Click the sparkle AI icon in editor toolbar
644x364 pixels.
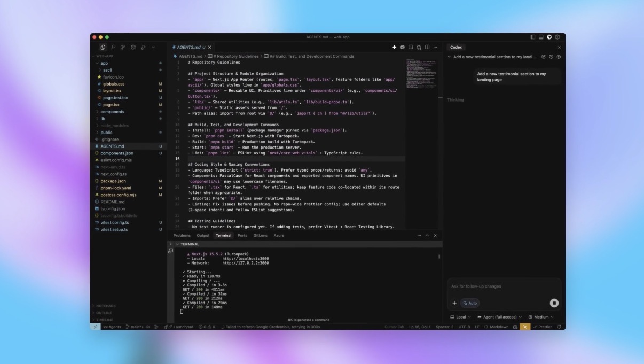(x=394, y=47)
